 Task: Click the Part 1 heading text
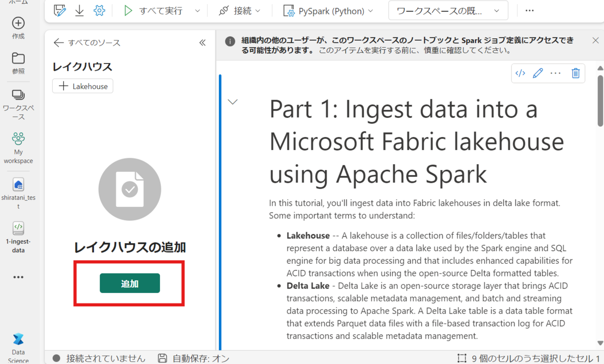(x=417, y=141)
